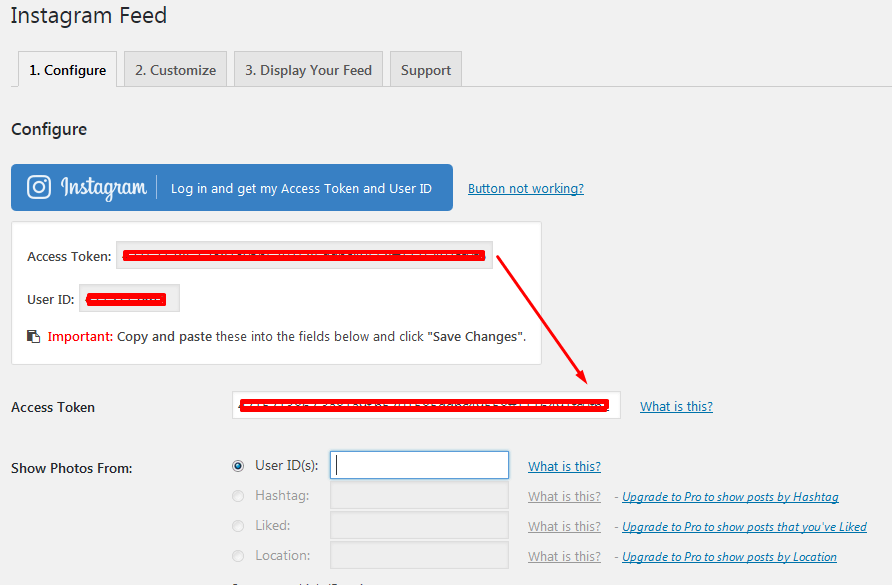
Task: Click the Configure section heading
Action: coord(49,129)
